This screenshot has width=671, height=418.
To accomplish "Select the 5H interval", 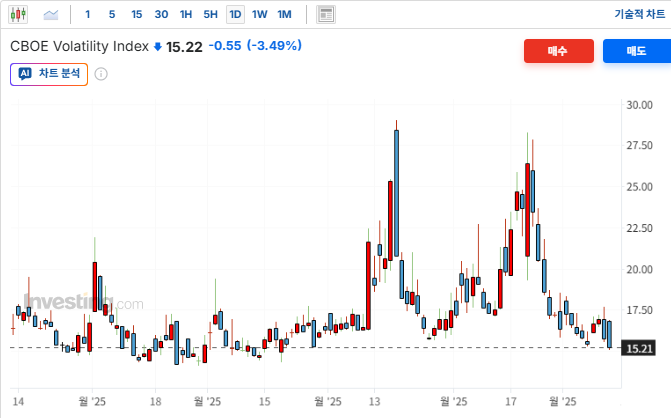I will [x=210, y=15].
